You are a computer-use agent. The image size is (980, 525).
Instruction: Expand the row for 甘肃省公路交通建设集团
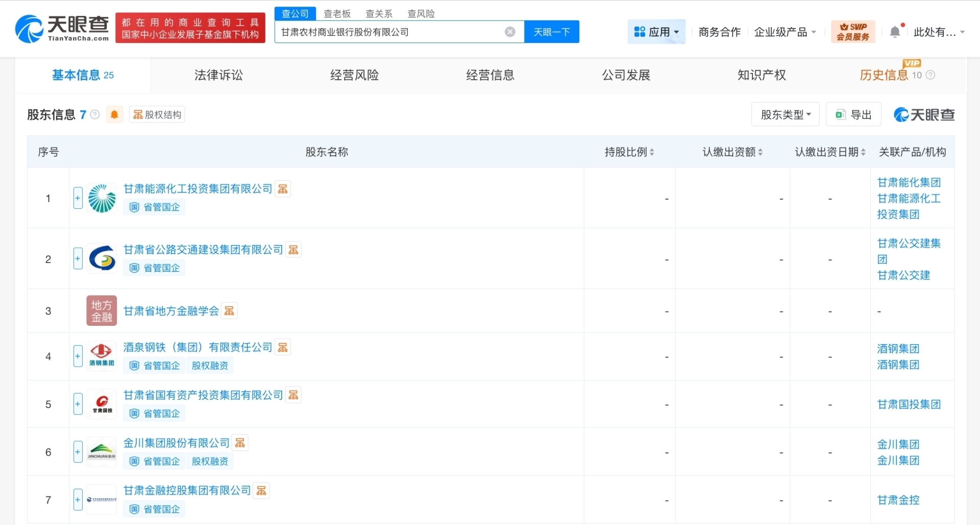78,258
